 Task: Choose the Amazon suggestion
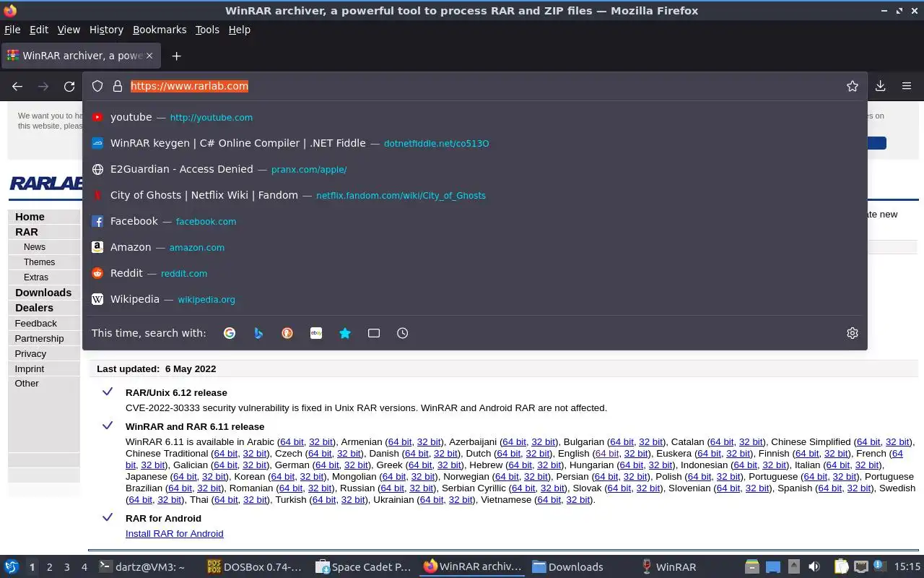(x=475, y=247)
